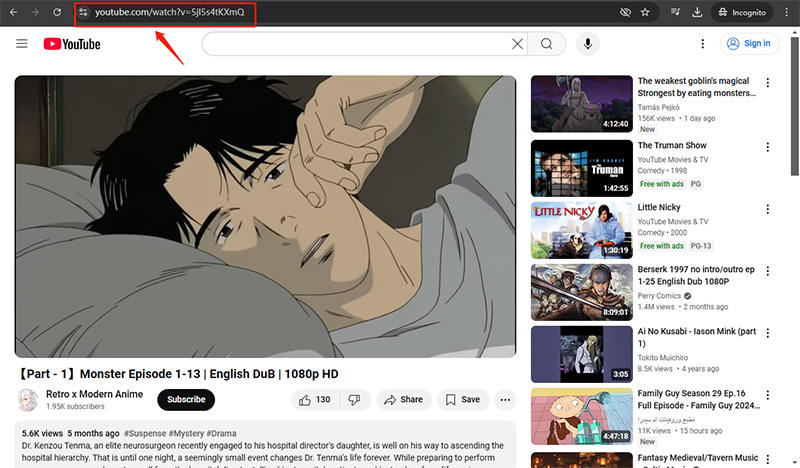The width and height of the screenshot is (800, 468).
Task: Click 'YouTube Movies & TV' under Little Nicky
Action: [x=673, y=221]
